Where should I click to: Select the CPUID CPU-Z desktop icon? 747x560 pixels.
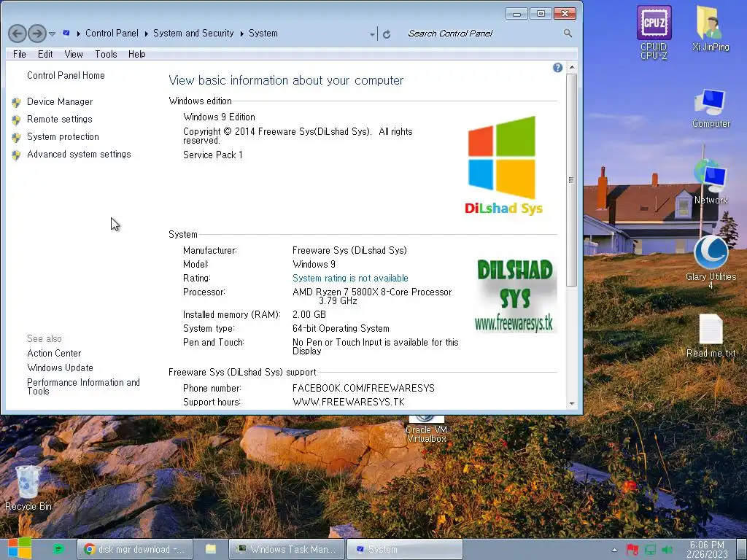point(654,32)
